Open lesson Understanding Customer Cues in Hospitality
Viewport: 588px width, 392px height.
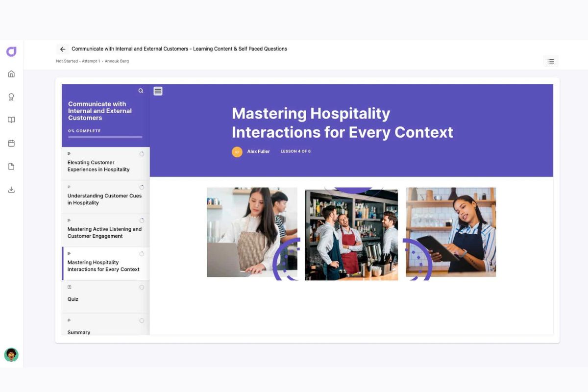point(106,197)
